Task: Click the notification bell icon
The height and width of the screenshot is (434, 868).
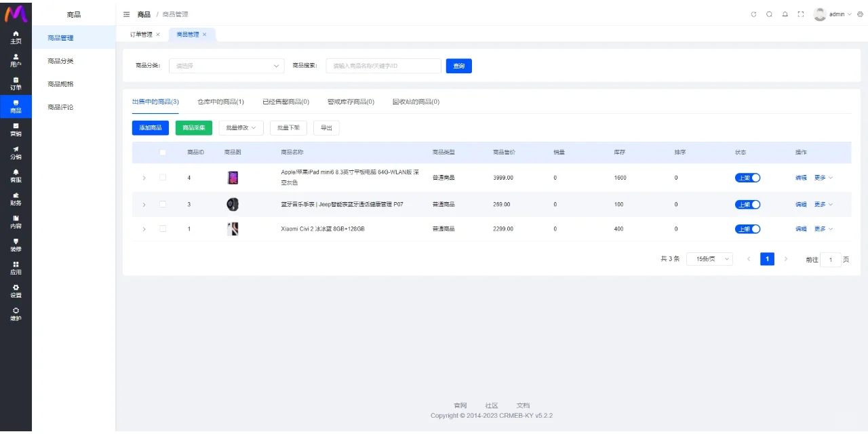Action: click(785, 14)
